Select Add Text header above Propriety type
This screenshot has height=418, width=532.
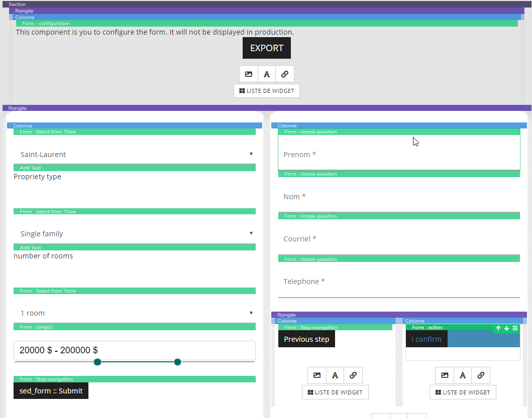[135, 168]
